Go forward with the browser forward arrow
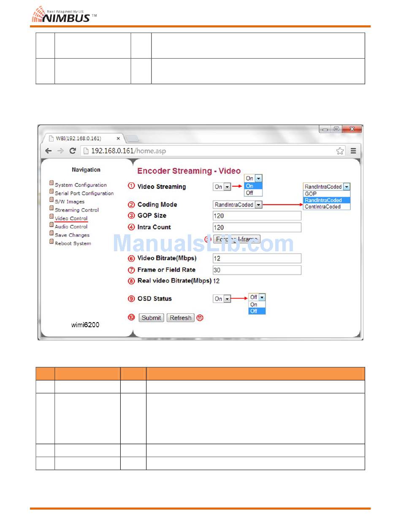Screen dimensions: 401x532 coord(60,151)
